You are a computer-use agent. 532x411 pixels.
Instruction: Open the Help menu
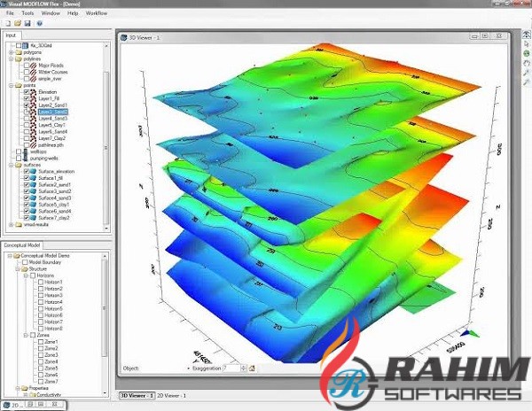click(x=73, y=13)
